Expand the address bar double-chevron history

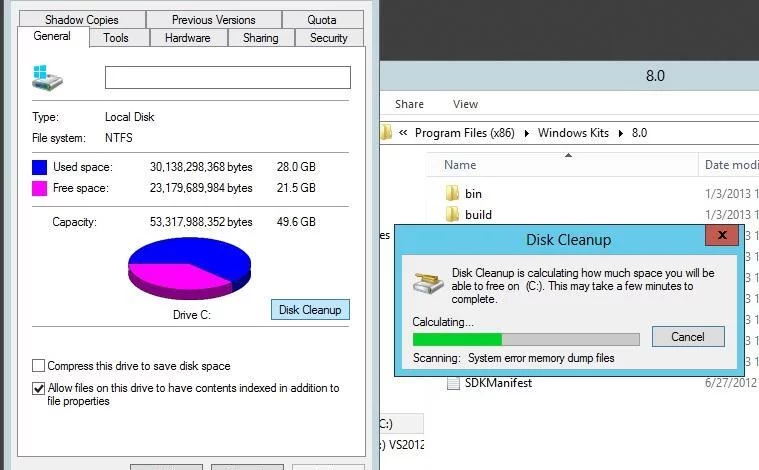pyautogui.click(x=403, y=133)
